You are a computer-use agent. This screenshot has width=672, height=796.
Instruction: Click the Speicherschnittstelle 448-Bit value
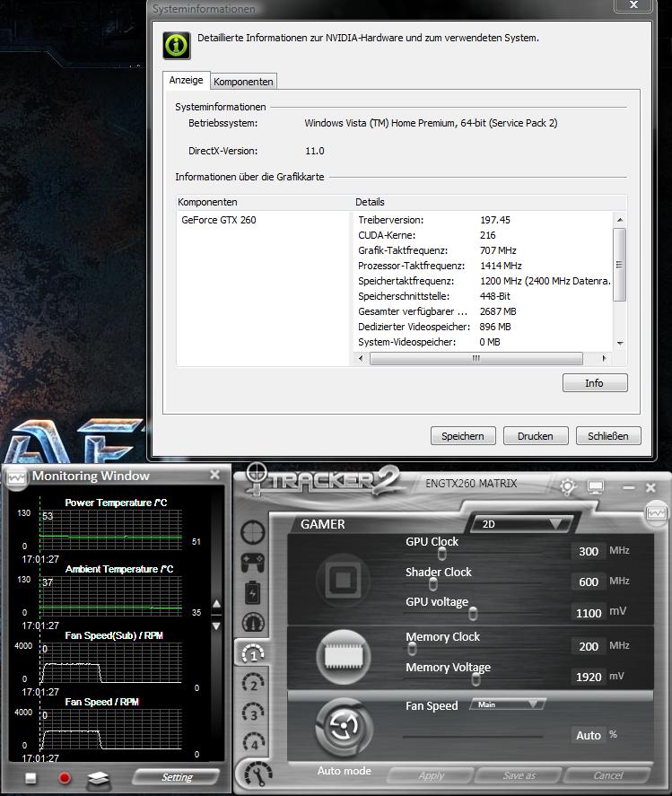coord(495,296)
